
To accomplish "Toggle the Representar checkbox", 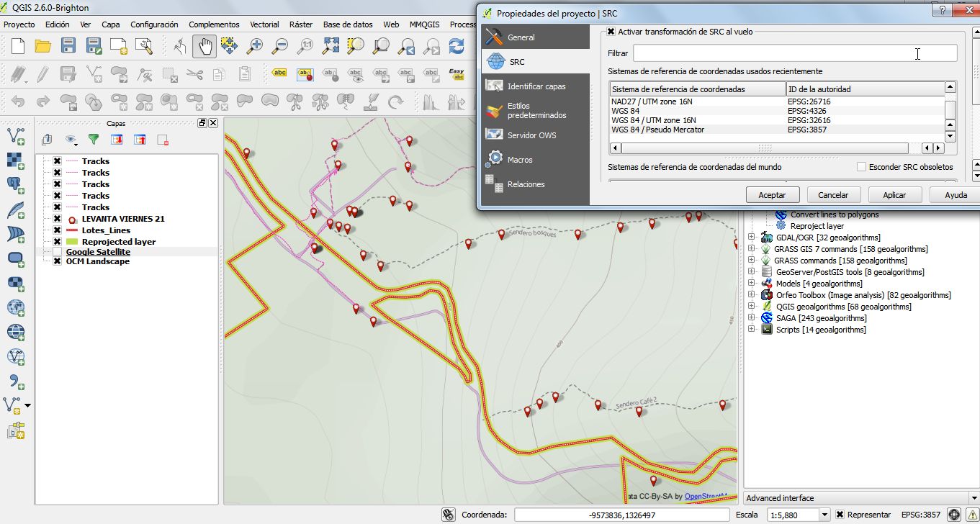I will [840, 515].
